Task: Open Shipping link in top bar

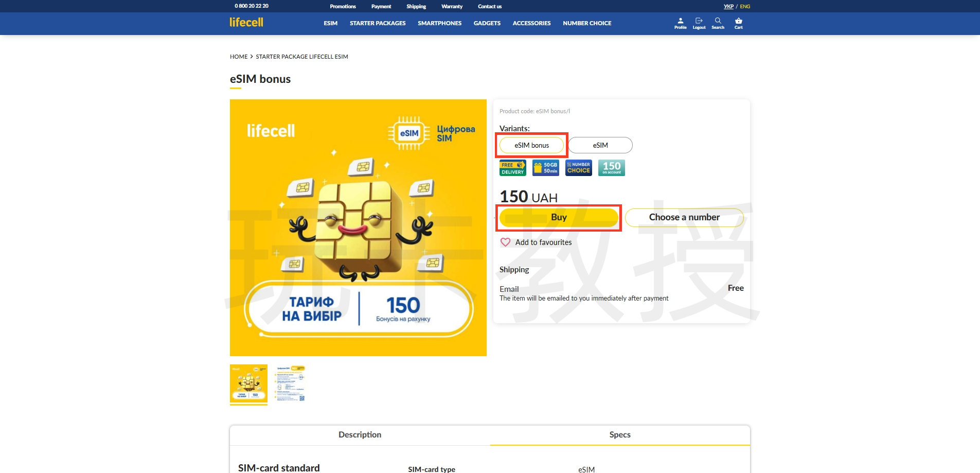Action: coord(416,6)
